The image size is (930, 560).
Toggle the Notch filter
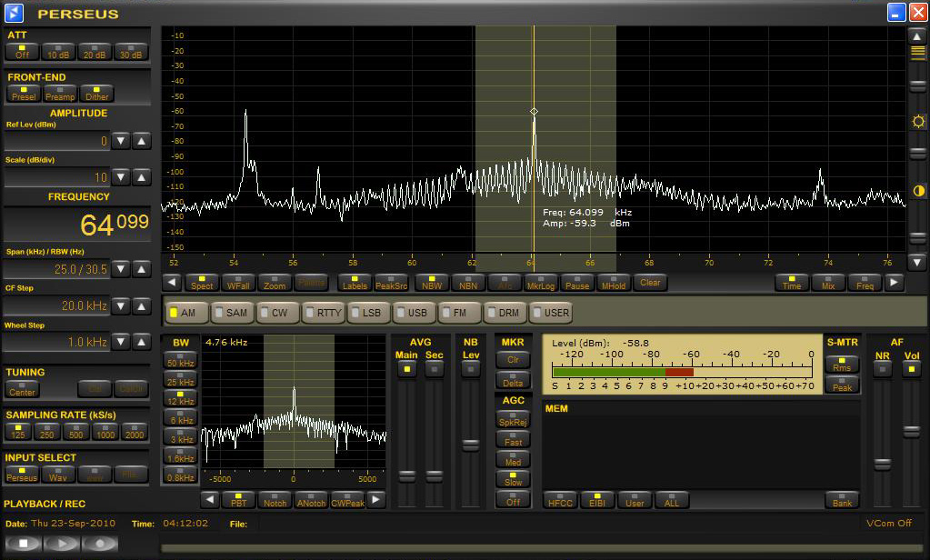(275, 500)
